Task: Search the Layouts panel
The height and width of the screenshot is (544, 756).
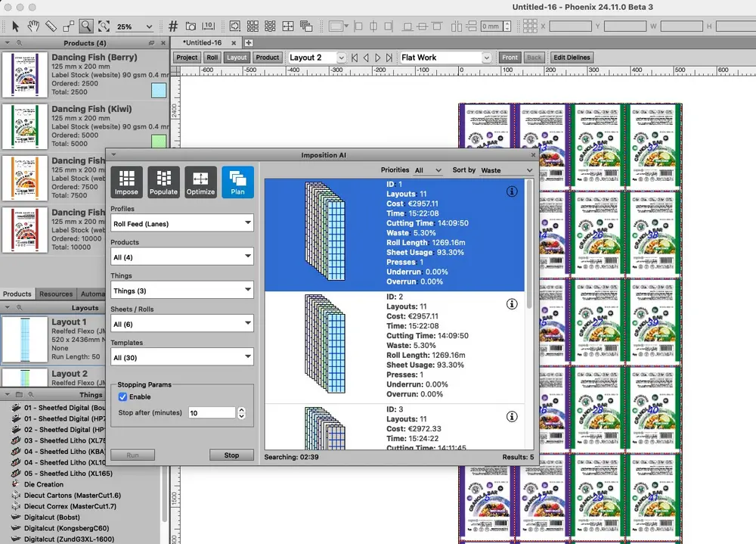Action: (x=20, y=307)
